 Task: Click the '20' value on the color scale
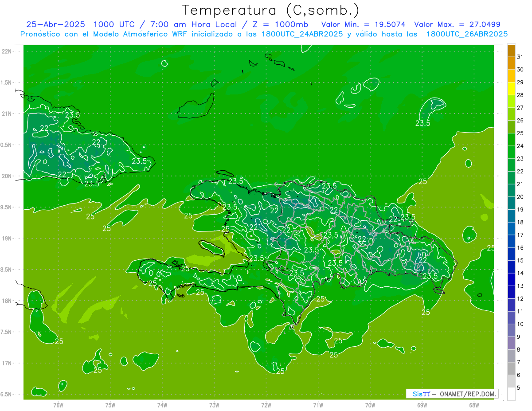point(520,197)
